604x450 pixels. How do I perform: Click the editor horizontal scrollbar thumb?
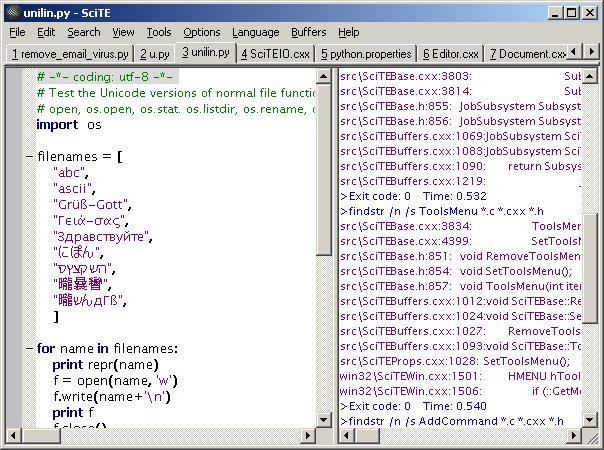coord(40,436)
